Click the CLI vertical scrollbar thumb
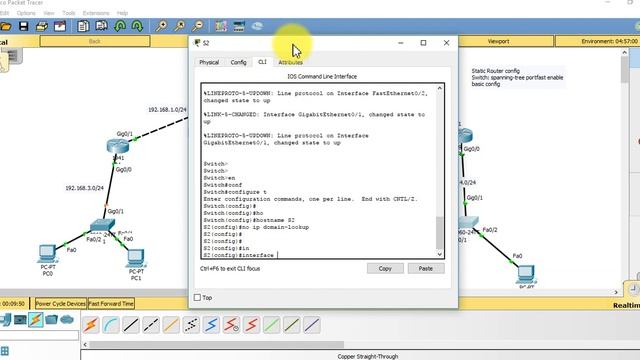 point(440,233)
